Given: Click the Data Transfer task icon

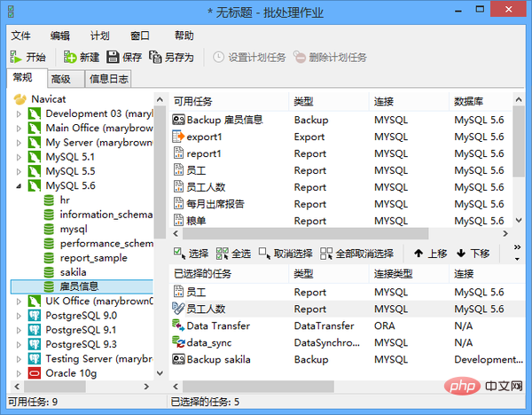Looking at the screenshot, I should [178, 325].
